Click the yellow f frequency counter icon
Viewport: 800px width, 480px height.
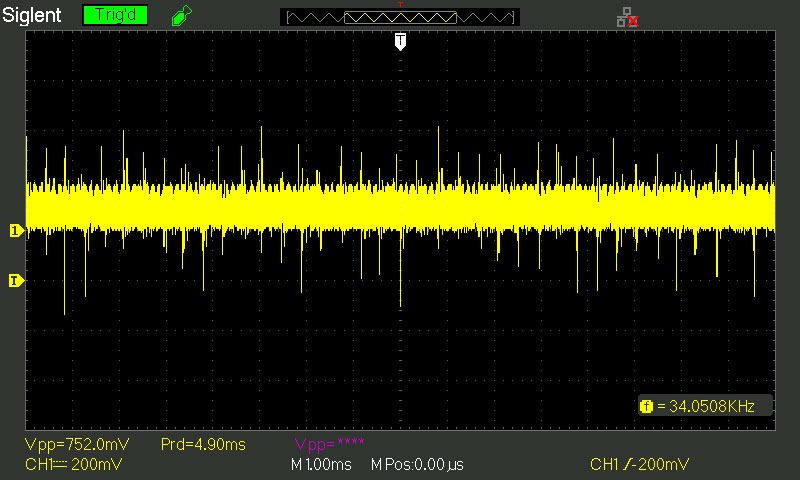coord(646,407)
